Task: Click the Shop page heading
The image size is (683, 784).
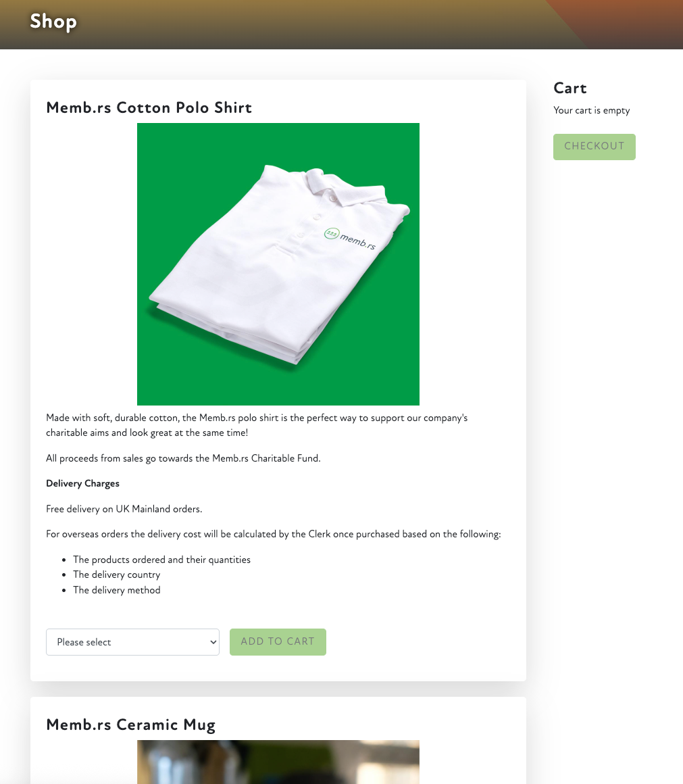Action: [53, 22]
